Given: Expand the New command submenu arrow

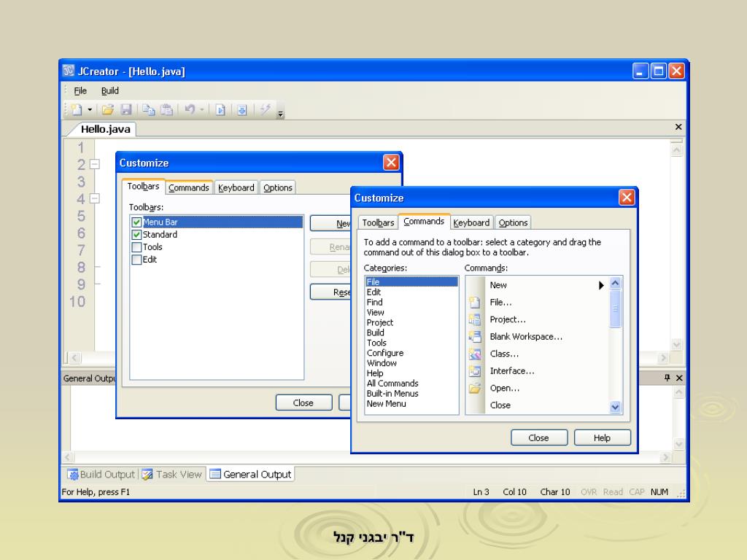Looking at the screenshot, I should point(601,285).
